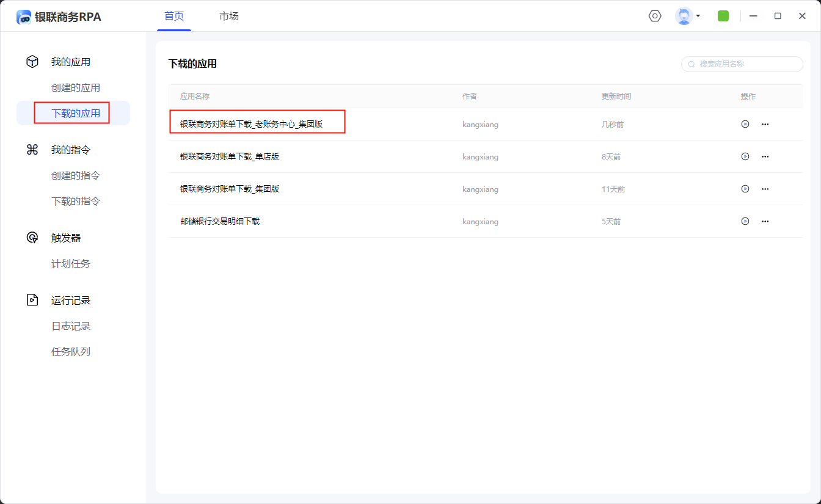821x504 pixels.
Task: Expand the user avatar dropdown arrow
Action: (698, 16)
